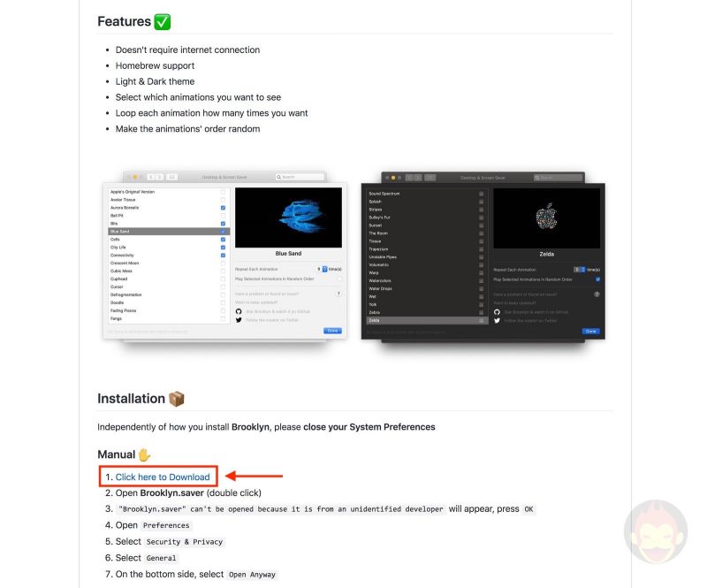This screenshot has height=588, width=707.
Task: Open the 'Click here to Download' link
Action: (x=163, y=477)
